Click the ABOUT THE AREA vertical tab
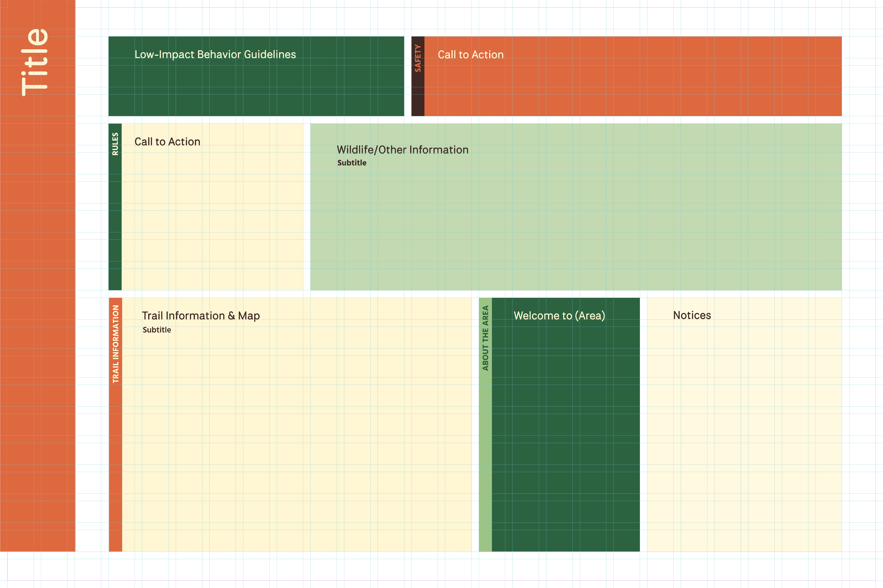 pos(485,338)
